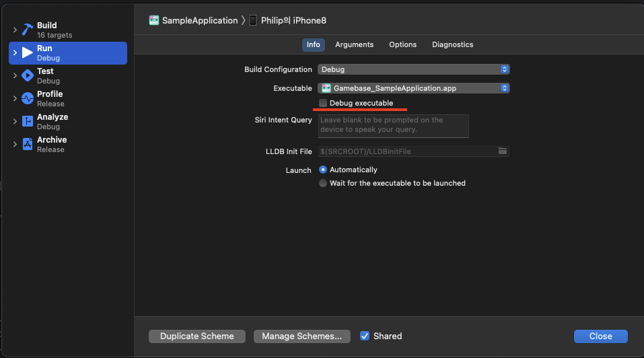Open the Build Configuration dropdown
This screenshot has height=358, width=644.
click(414, 69)
